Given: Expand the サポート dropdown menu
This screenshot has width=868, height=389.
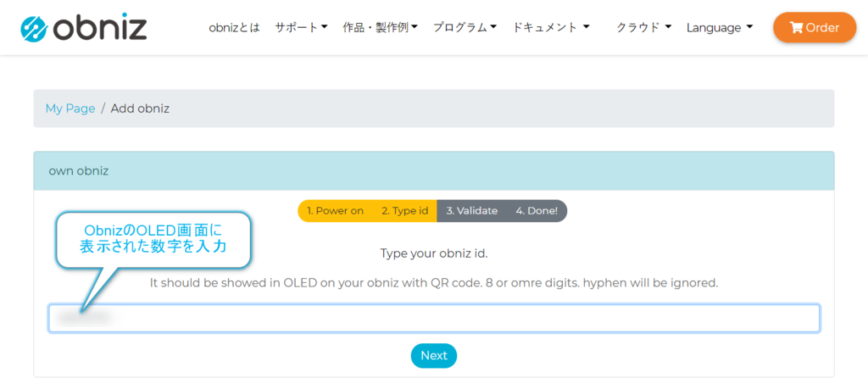Looking at the screenshot, I should [x=301, y=28].
